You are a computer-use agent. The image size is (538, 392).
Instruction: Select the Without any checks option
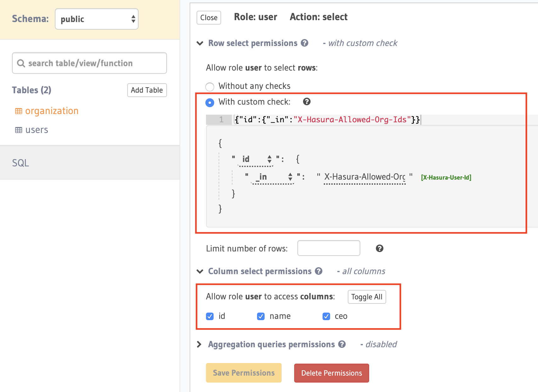pos(210,86)
